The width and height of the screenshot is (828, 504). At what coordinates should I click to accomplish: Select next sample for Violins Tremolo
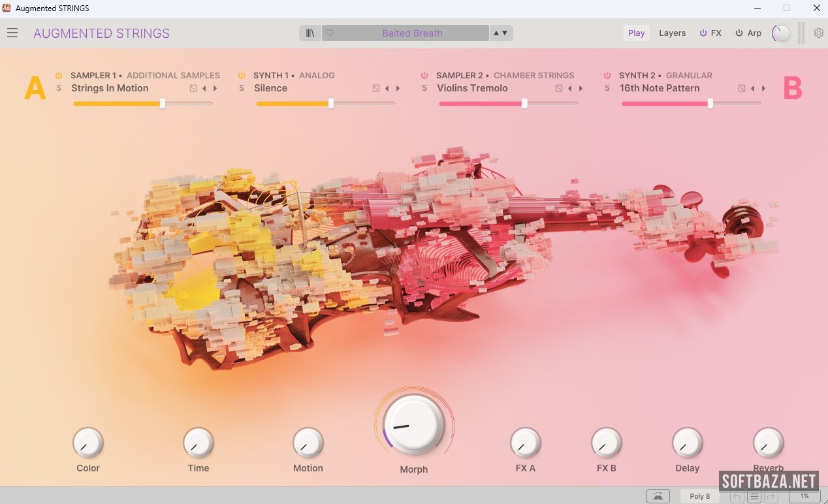[581, 89]
